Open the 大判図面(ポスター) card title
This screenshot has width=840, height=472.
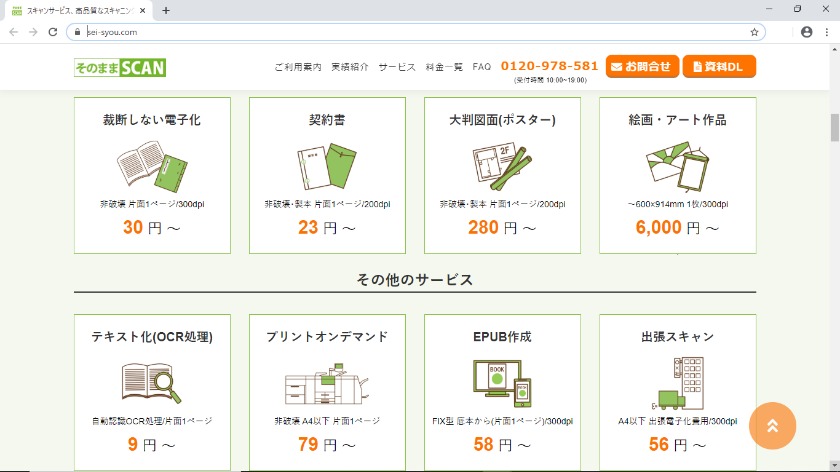[502, 120]
